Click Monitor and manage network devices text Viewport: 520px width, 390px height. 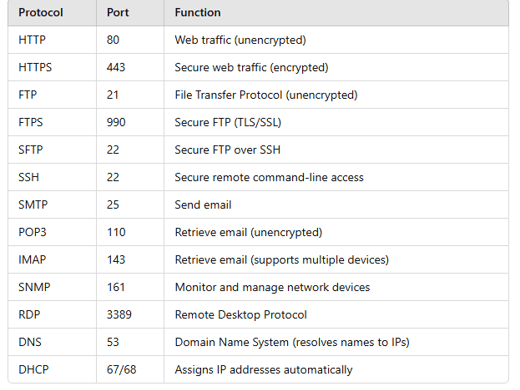coord(272,287)
